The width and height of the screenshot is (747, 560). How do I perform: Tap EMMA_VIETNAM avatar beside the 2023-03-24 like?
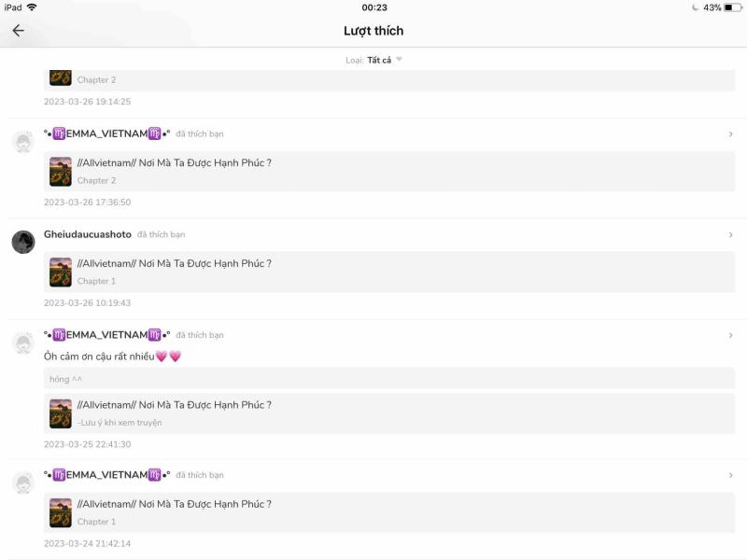coord(23,483)
